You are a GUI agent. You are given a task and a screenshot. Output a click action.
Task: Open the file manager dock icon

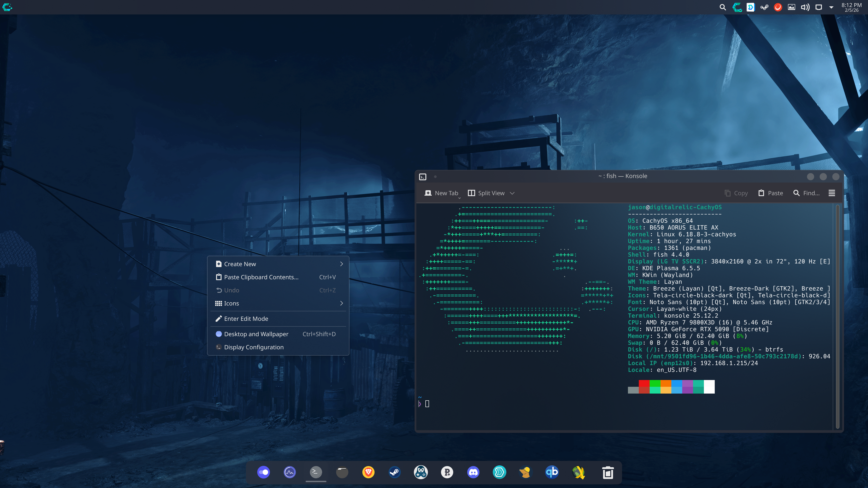point(342,472)
